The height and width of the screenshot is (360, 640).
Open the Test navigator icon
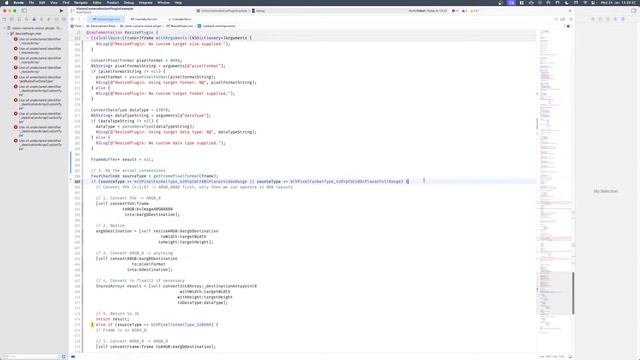41,19
